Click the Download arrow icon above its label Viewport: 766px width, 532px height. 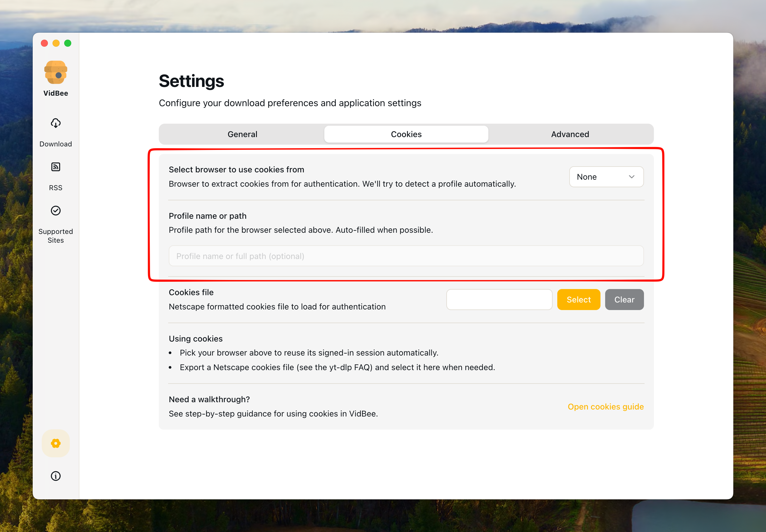[x=55, y=123]
